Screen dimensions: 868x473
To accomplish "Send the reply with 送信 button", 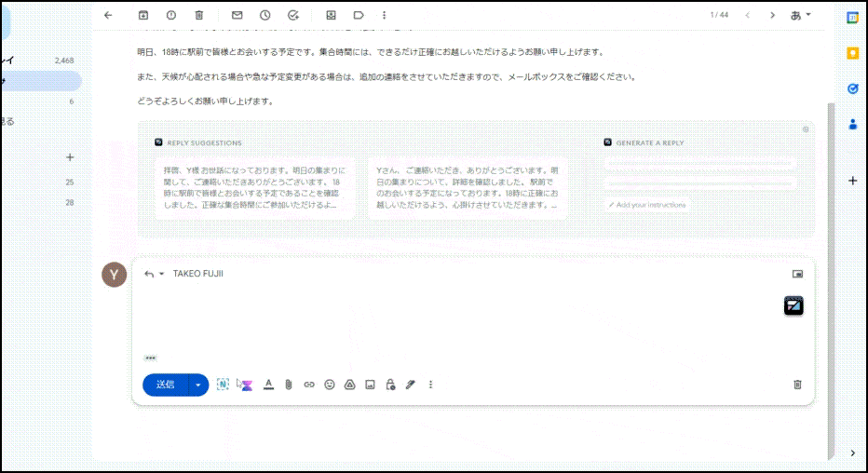I will click(166, 385).
